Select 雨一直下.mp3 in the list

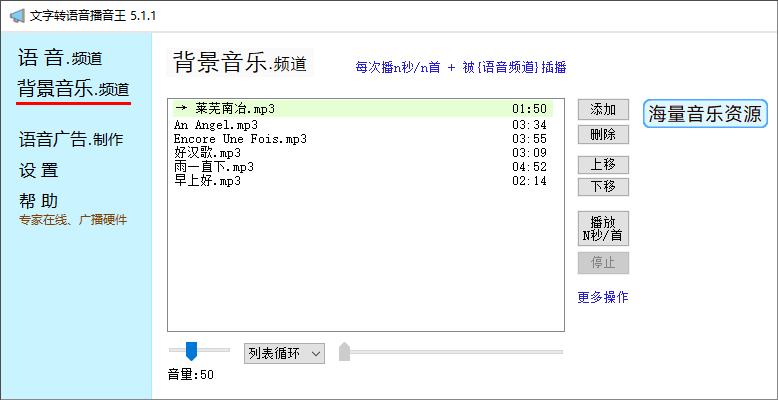coord(363,167)
